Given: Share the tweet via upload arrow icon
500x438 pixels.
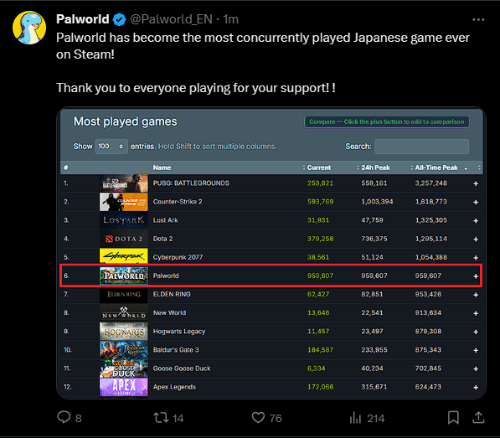Looking at the screenshot, I should pyautogui.click(x=478, y=417).
